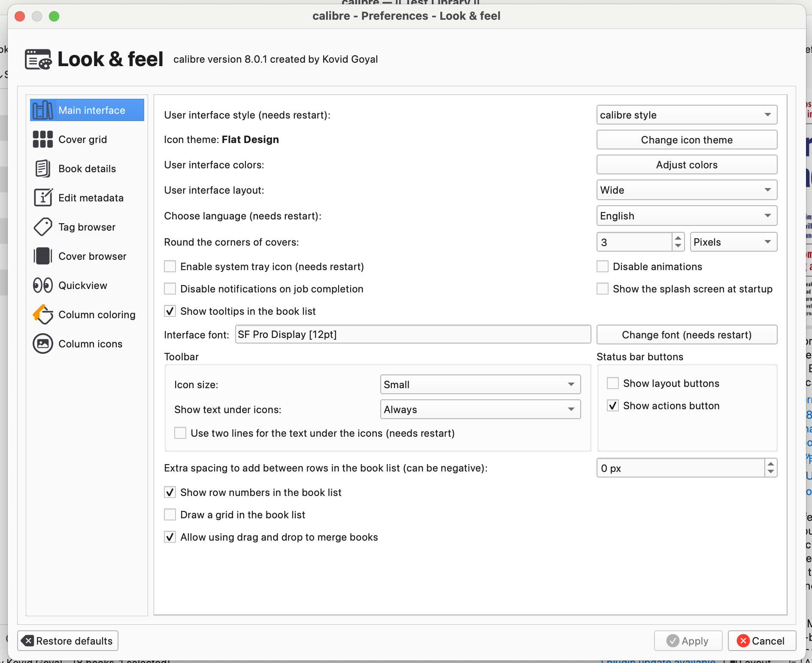The width and height of the screenshot is (812, 663).
Task: Decrease cover corner rounding with down arrow
Action: (x=678, y=246)
